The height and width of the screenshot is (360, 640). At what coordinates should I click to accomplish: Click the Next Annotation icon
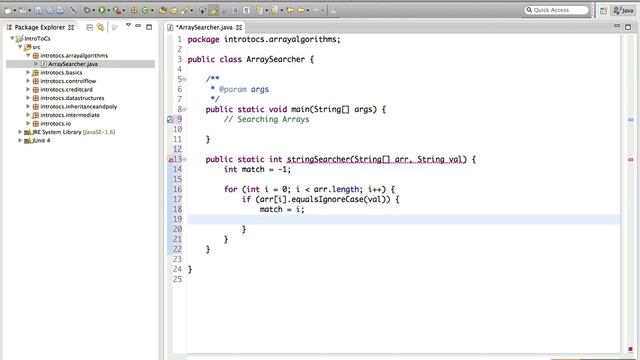pyautogui.click(x=260, y=10)
